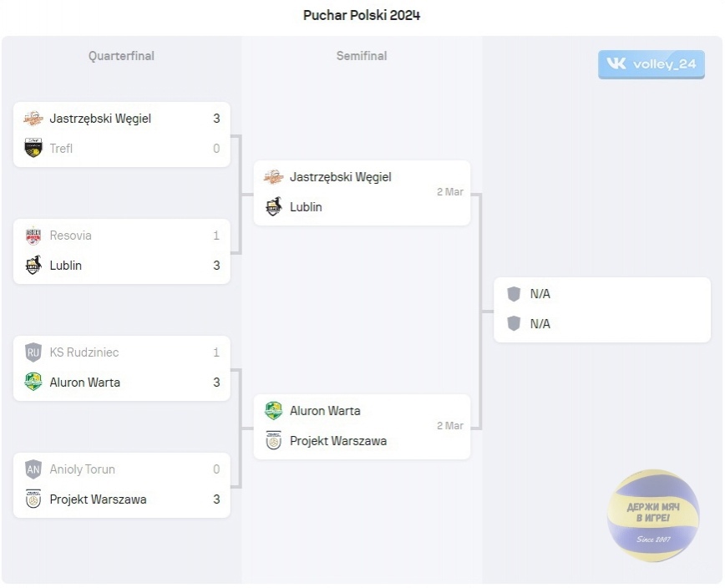Viewport: 725px width, 588px height.
Task: Click the first N/A placeholder shield
Action: pos(514,294)
